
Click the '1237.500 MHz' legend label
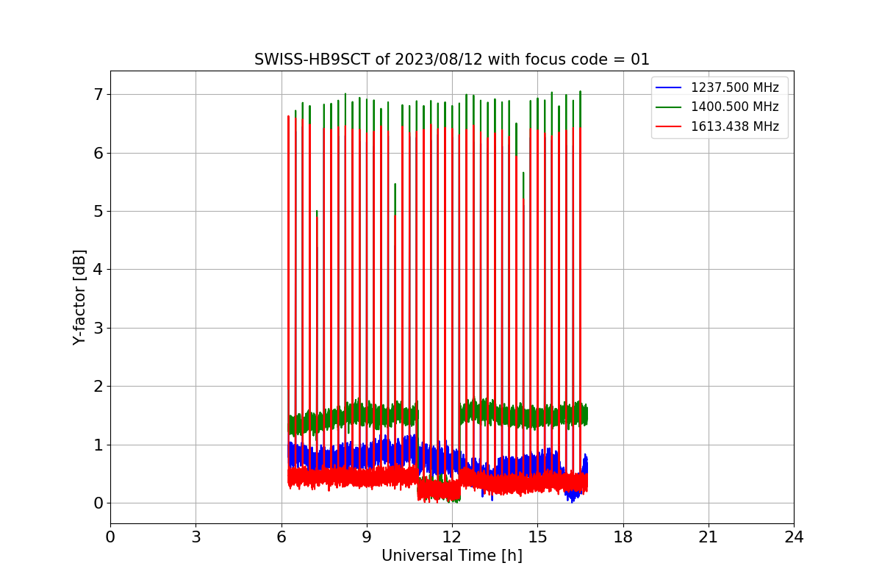pyautogui.click(x=734, y=87)
